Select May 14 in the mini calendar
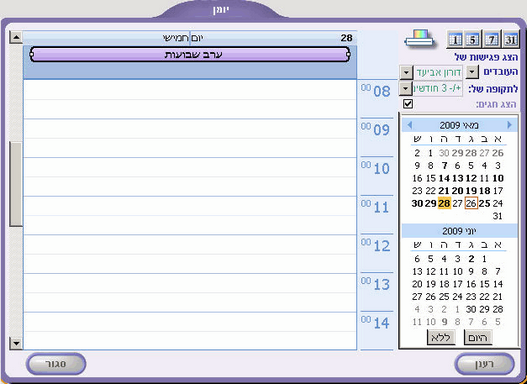 [444, 178]
